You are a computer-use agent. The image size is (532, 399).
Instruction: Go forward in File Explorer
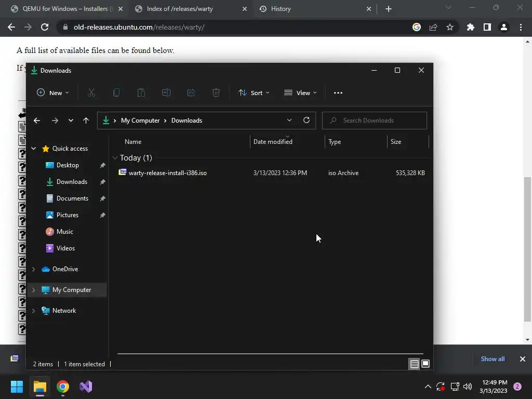pos(55,121)
